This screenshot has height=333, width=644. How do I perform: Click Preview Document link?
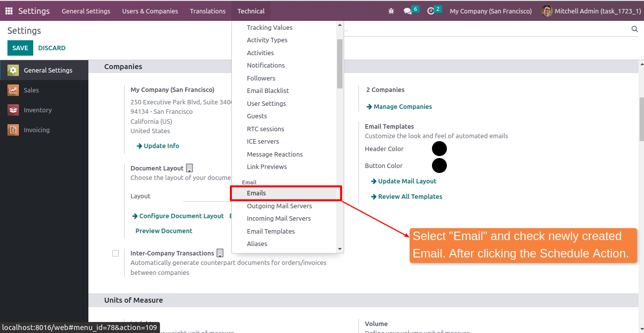click(164, 231)
